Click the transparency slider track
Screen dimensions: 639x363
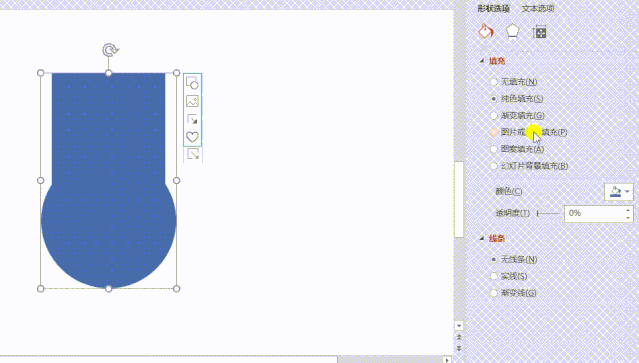click(x=549, y=213)
